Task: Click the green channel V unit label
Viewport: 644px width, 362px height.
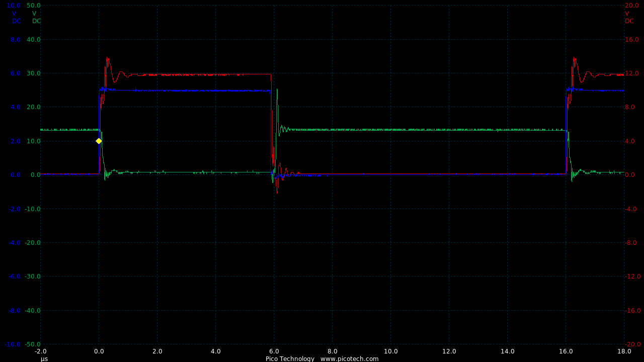Action: [34, 14]
